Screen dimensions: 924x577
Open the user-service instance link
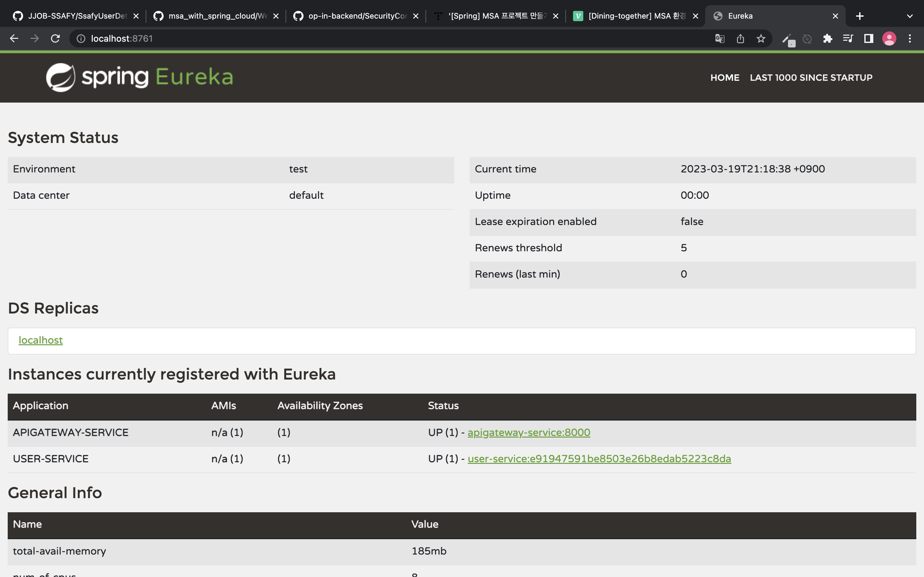coord(599,459)
